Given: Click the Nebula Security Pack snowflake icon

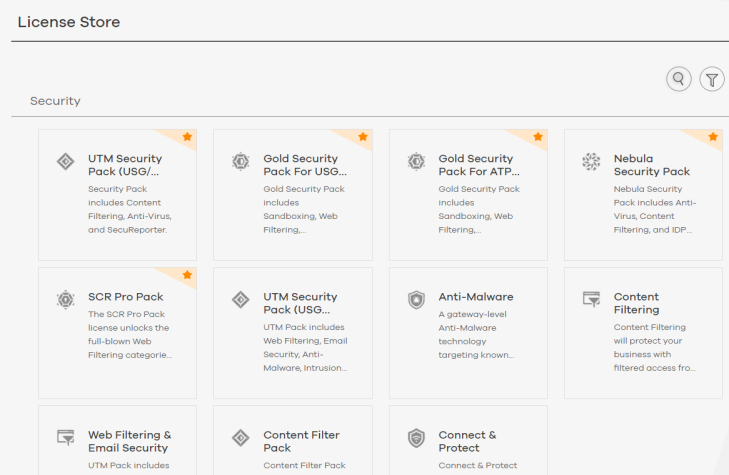Looking at the screenshot, I should [591, 162].
